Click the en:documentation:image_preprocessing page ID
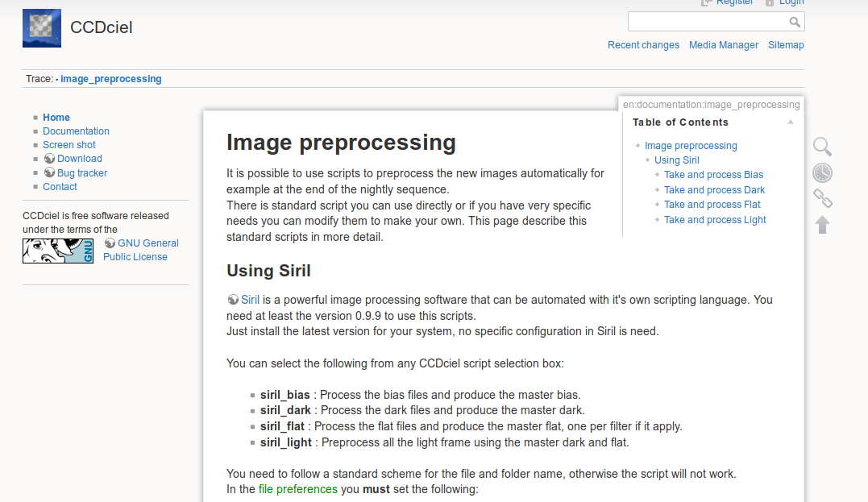This screenshot has width=868, height=502. (712, 105)
